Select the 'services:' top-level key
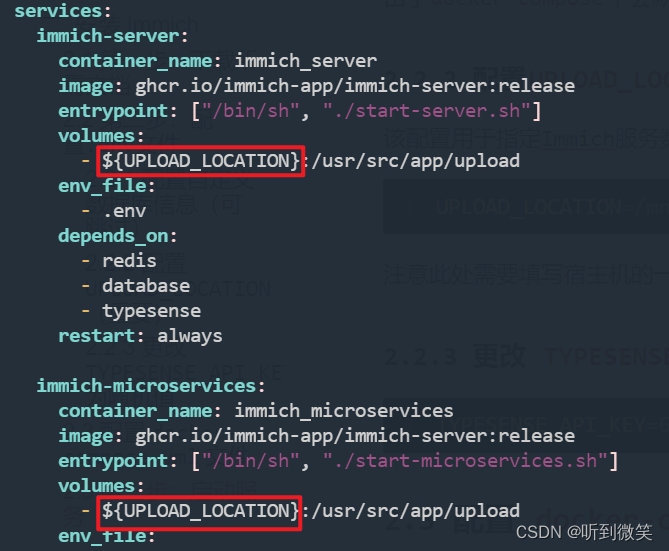This screenshot has width=669, height=551. click(x=63, y=11)
